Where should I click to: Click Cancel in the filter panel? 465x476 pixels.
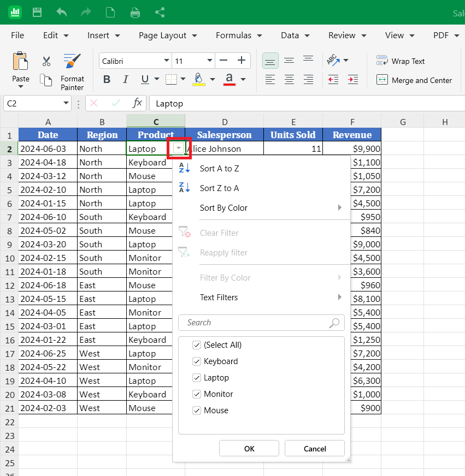pos(315,448)
